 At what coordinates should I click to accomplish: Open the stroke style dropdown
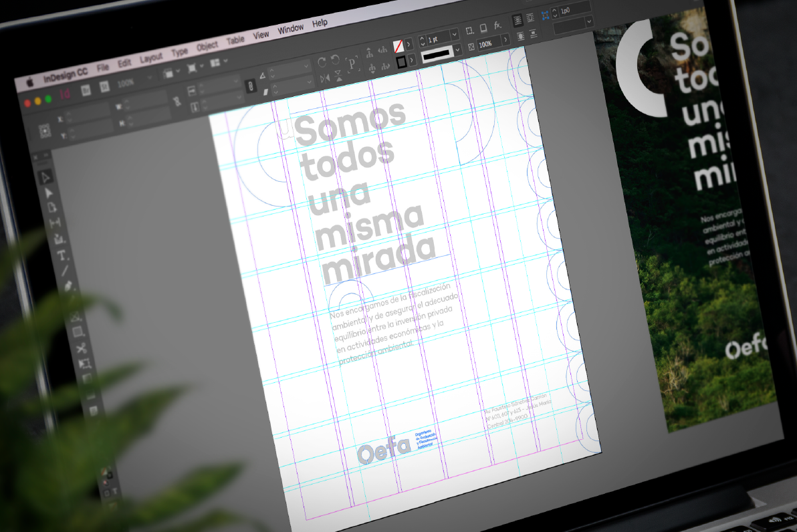click(457, 50)
